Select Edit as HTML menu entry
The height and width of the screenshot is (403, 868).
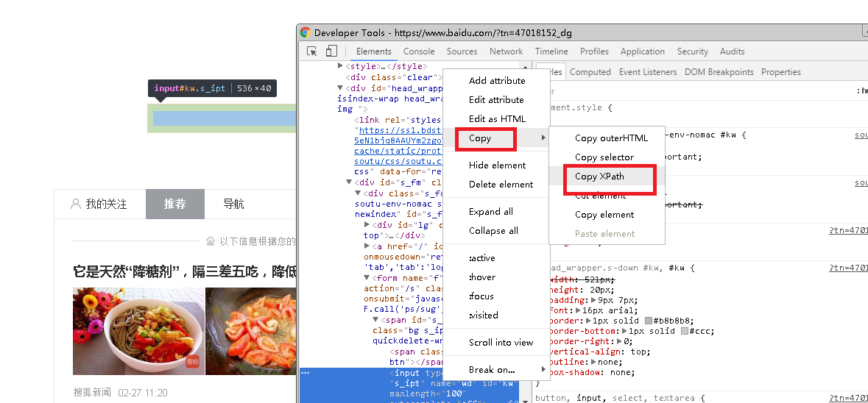pos(496,119)
